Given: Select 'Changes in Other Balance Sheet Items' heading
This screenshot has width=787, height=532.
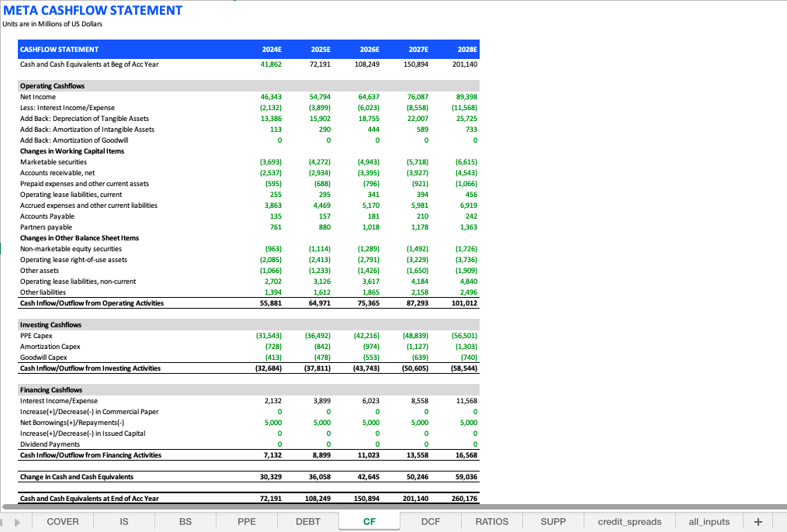Looking at the screenshot, I should [79, 238].
